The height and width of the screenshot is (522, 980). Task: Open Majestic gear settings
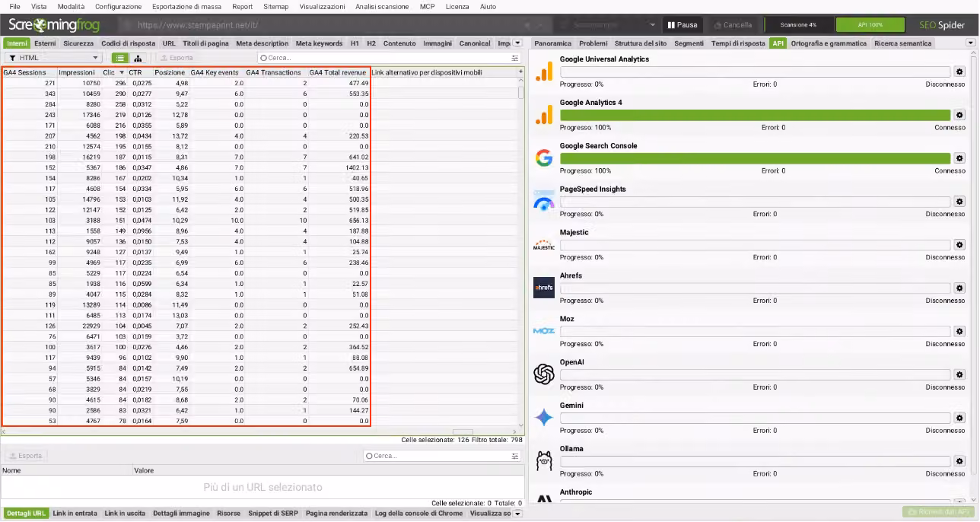[959, 245]
